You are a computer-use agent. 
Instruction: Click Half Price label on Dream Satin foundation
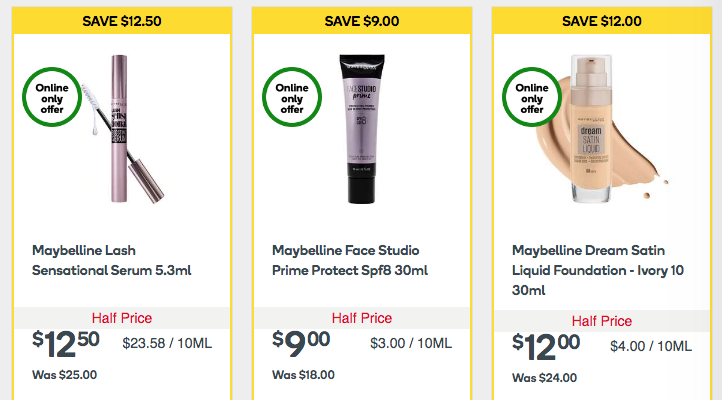pyautogui.click(x=602, y=321)
